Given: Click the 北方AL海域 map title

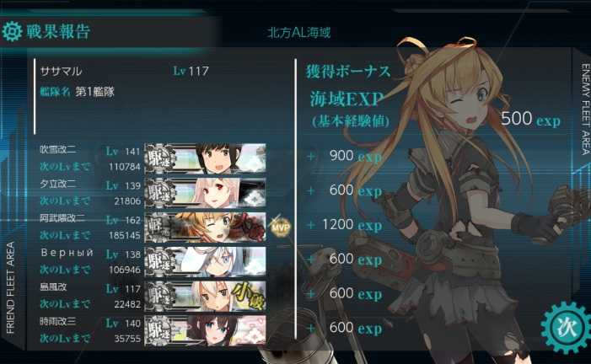Looking at the screenshot, I should (x=298, y=33).
